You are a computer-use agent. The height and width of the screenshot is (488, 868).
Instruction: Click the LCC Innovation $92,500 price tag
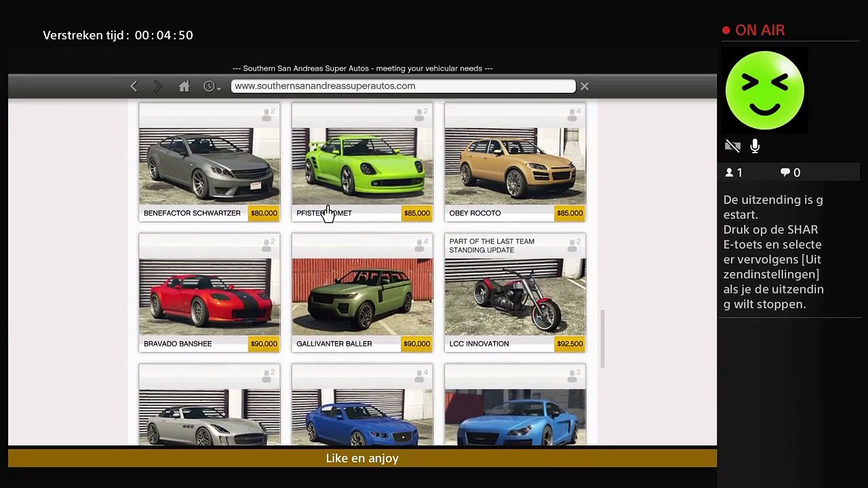click(x=570, y=344)
